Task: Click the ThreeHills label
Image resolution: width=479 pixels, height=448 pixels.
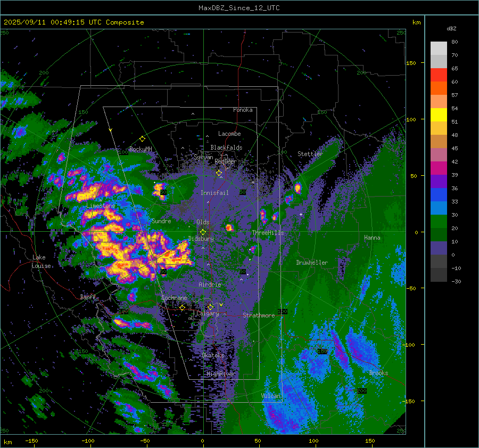Action: point(268,233)
